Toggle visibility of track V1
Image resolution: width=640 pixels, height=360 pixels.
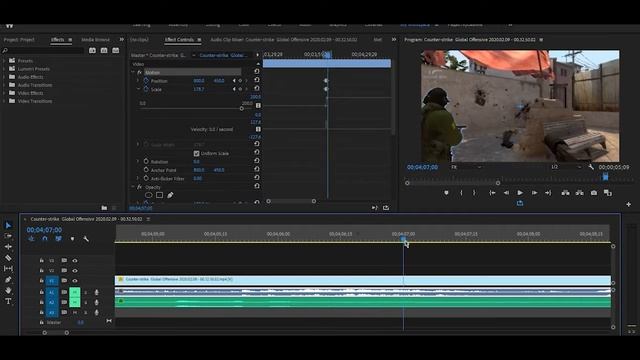coord(75,281)
